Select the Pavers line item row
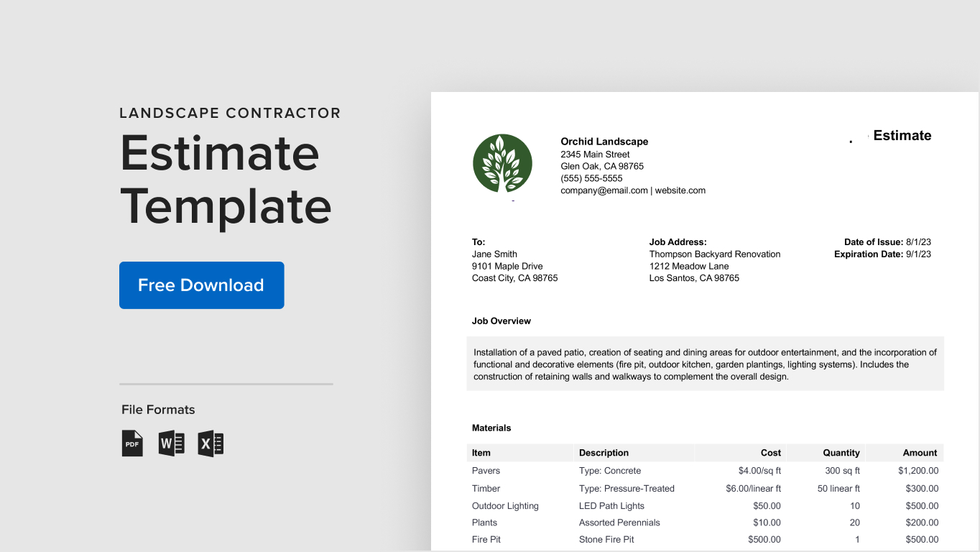Viewport: 980px width, 552px height. (x=486, y=471)
